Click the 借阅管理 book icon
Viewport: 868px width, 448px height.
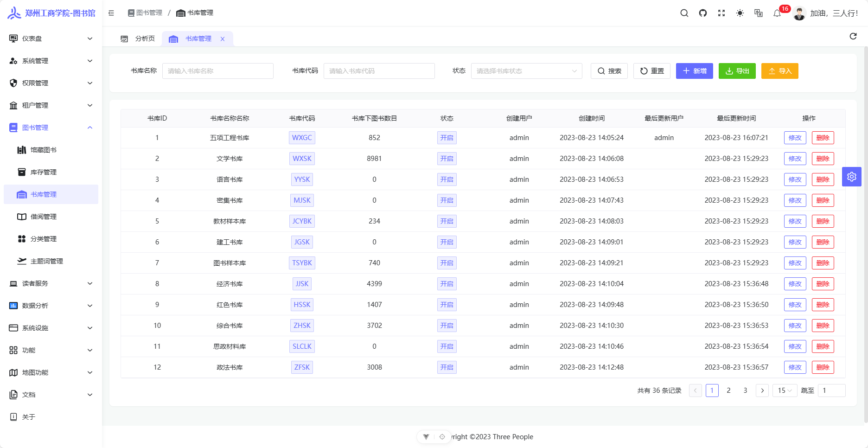click(22, 217)
